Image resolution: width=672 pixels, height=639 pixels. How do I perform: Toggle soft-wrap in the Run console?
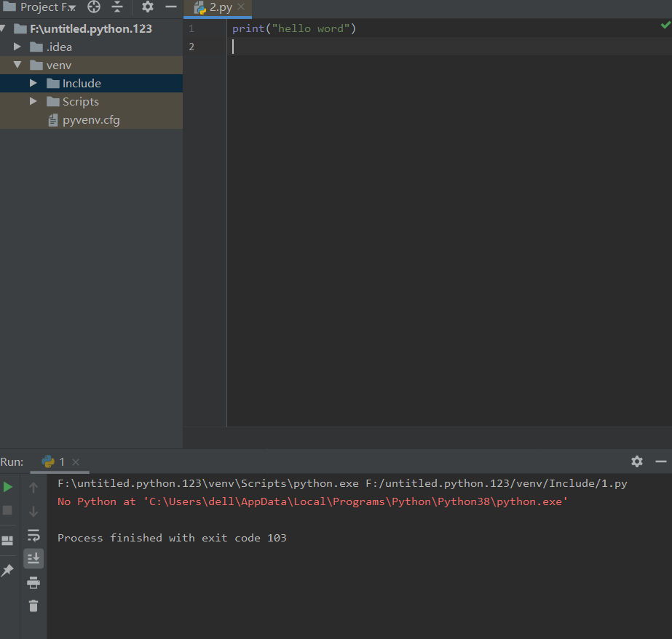point(33,536)
